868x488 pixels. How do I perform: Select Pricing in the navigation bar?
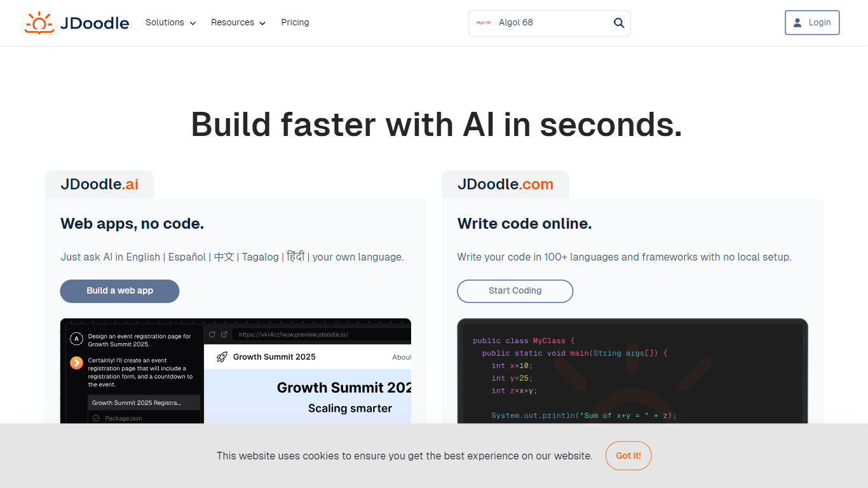pyautogui.click(x=295, y=22)
